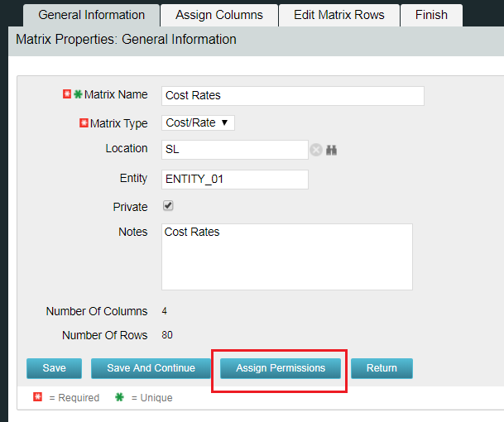Clear the Location field with the X icon
The image size is (504, 422).
[x=316, y=150]
